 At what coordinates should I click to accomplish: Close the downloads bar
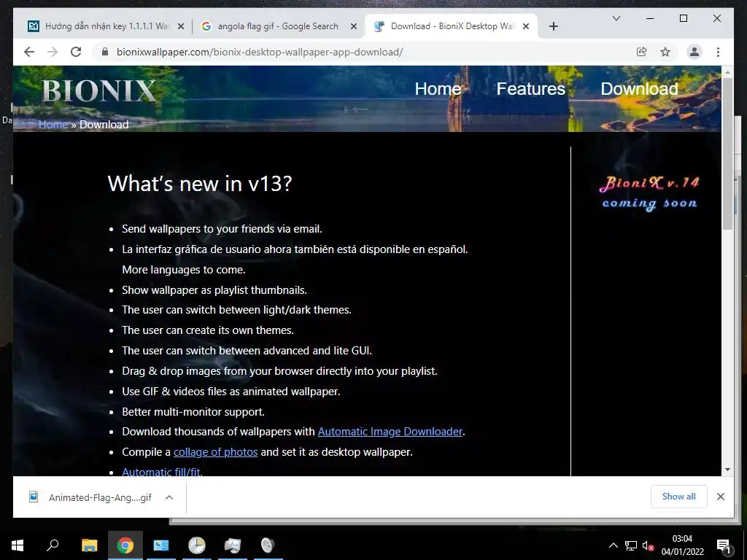tap(720, 497)
